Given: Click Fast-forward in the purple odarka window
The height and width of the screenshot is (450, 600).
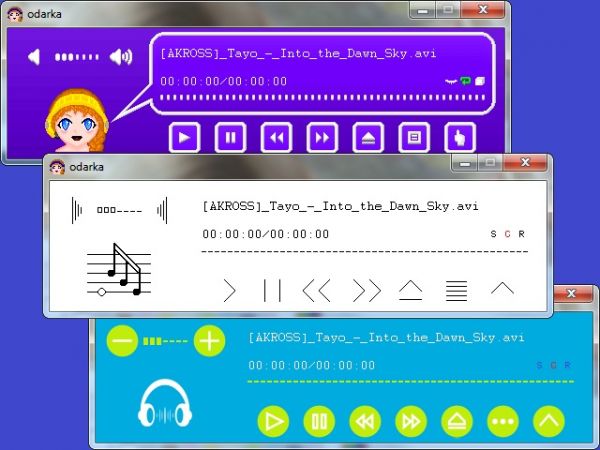Looking at the screenshot, I should pos(322,137).
